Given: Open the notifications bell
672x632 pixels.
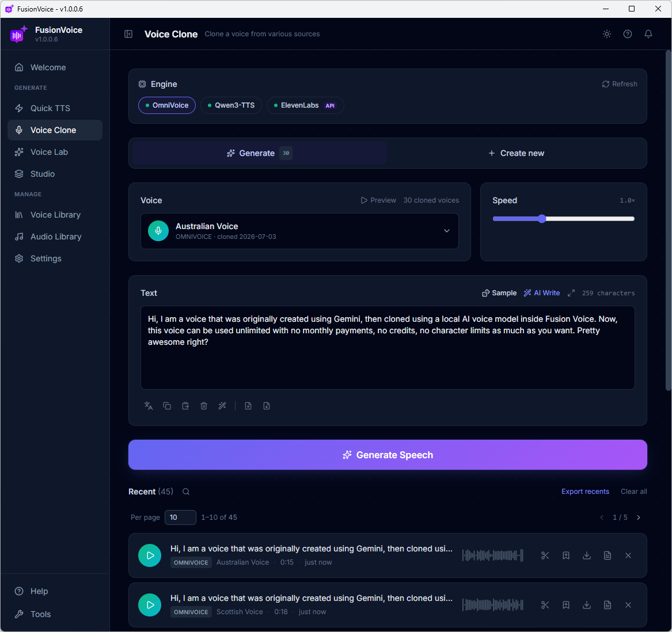Looking at the screenshot, I should click(648, 34).
